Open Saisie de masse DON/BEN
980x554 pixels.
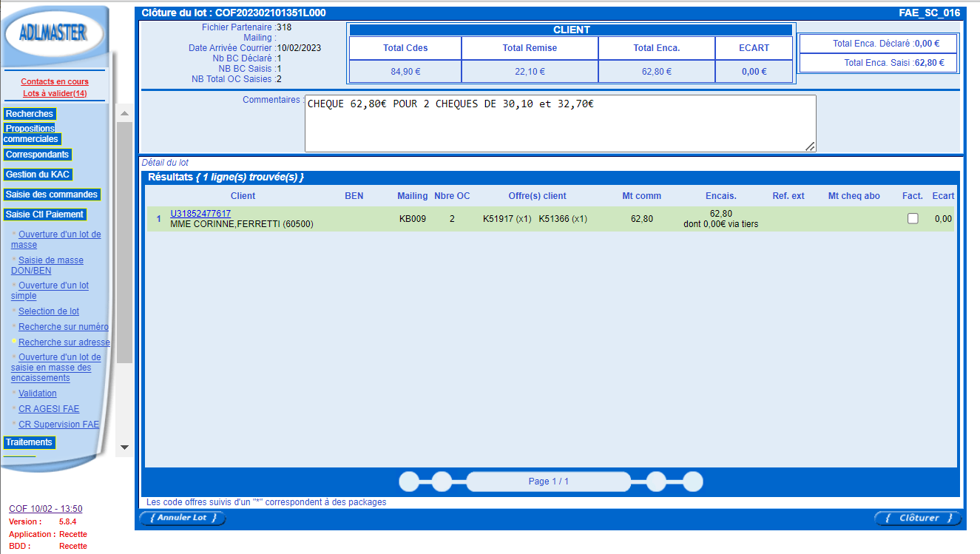click(x=47, y=266)
